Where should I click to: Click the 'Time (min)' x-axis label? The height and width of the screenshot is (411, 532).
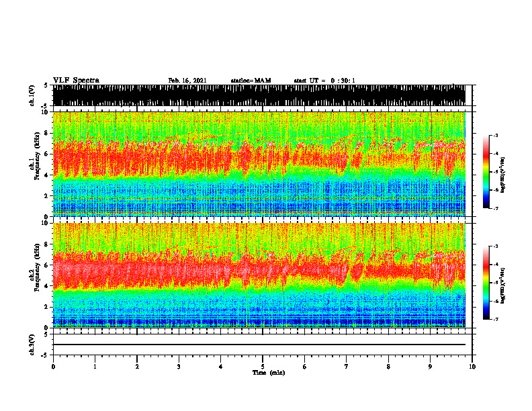pos(269,373)
